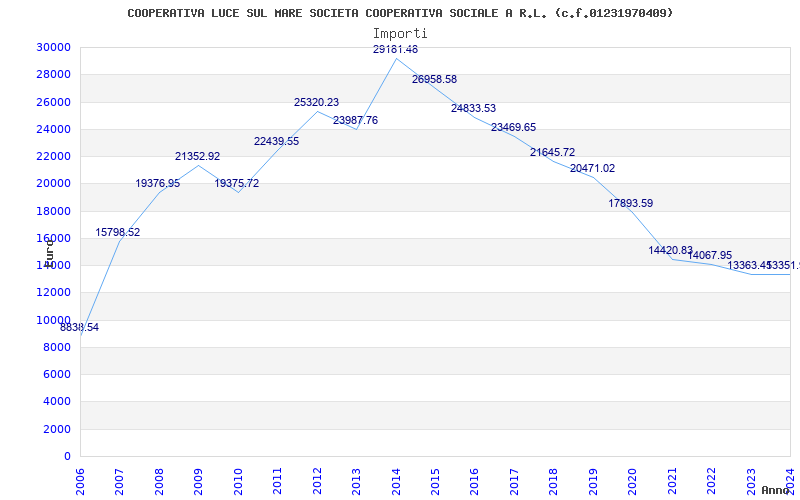Click the data label 8838.54
The image size is (800, 500).
click(x=80, y=328)
